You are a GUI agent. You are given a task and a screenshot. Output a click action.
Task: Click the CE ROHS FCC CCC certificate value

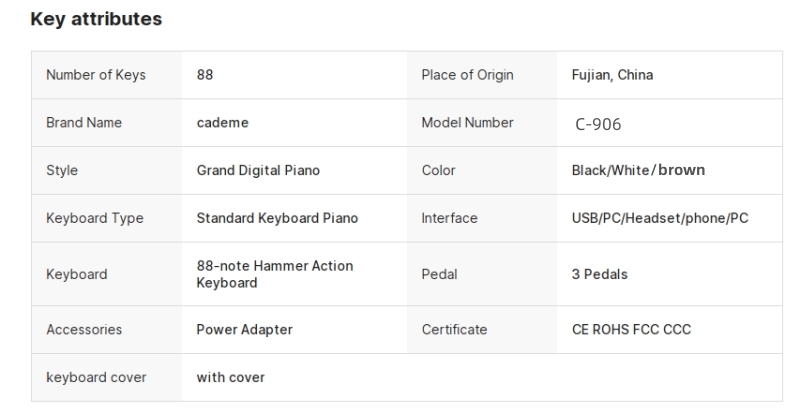[x=632, y=329]
